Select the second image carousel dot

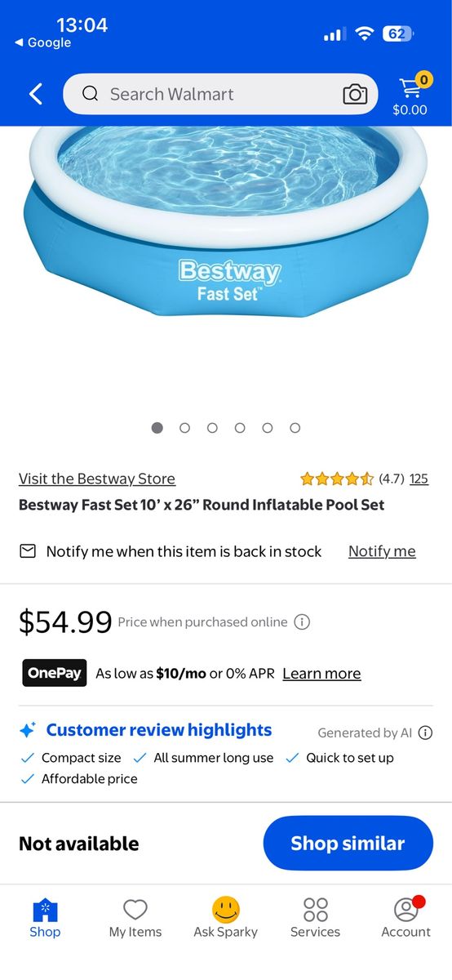click(185, 428)
